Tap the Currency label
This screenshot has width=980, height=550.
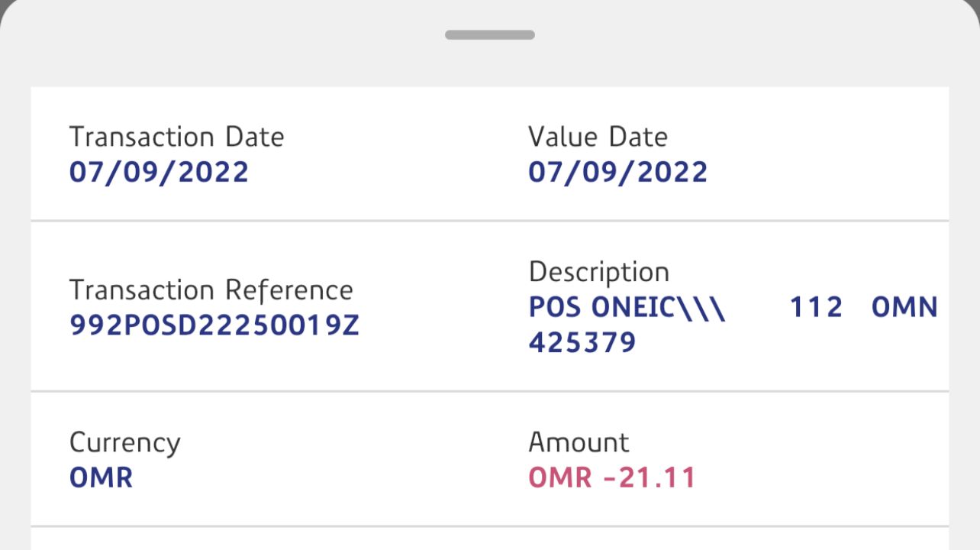125,443
